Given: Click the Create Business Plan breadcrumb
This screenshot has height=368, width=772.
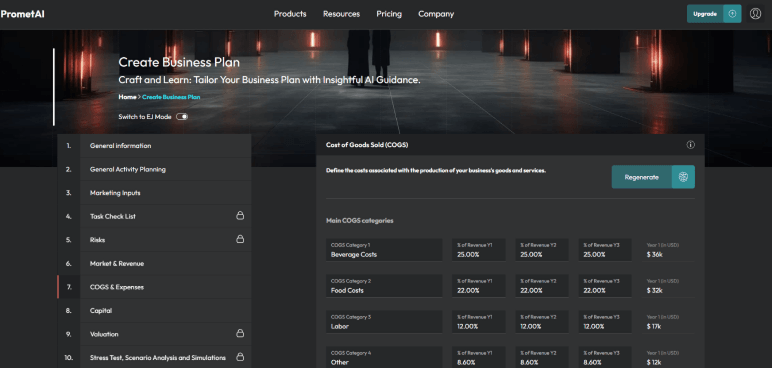Looking at the screenshot, I should [x=171, y=97].
